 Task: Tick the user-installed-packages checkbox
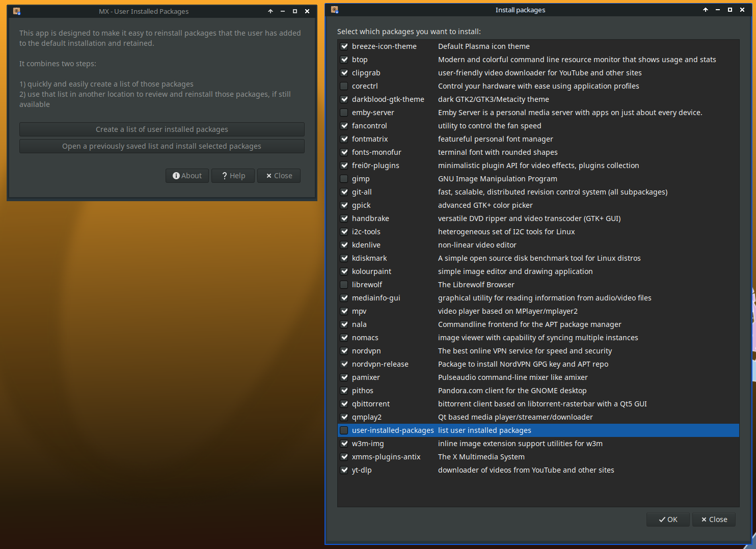(344, 430)
